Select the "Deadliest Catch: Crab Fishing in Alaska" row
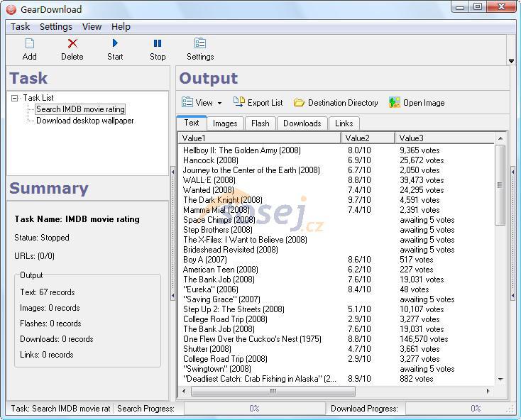 point(336,379)
